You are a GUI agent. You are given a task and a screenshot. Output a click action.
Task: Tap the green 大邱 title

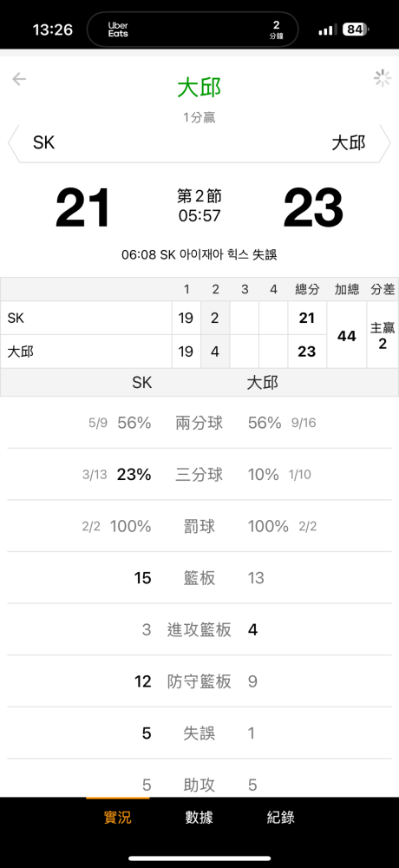199,89
